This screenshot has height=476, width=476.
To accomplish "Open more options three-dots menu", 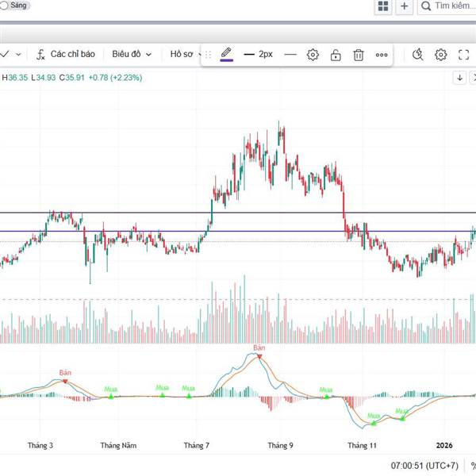I will (x=382, y=55).
